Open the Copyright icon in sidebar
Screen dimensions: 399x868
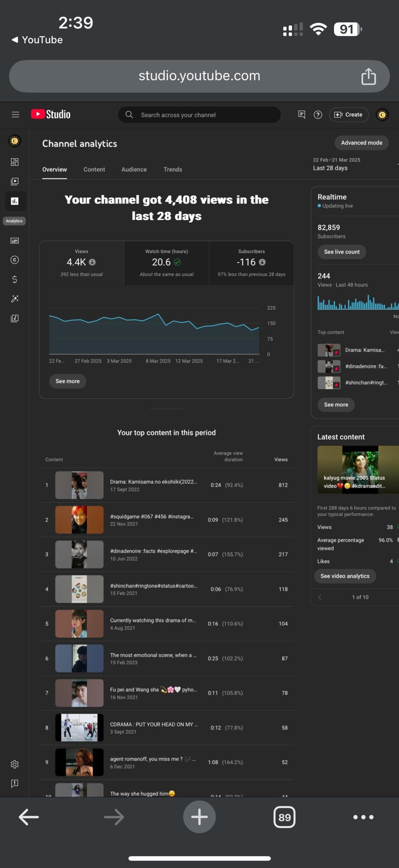(15, 260)
